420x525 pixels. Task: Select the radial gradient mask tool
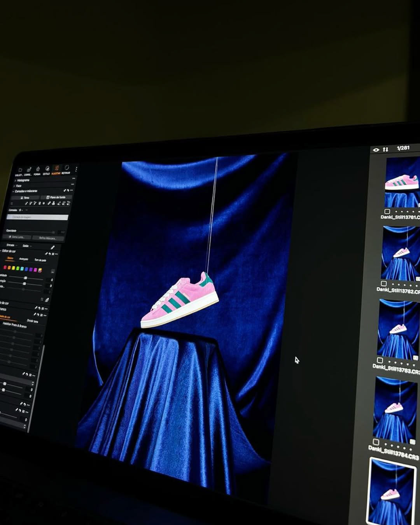click(x=44, y=203)
